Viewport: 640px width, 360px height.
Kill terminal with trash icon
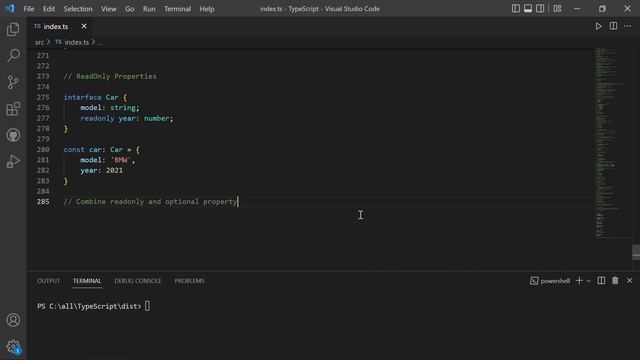[x=615, y=280]
